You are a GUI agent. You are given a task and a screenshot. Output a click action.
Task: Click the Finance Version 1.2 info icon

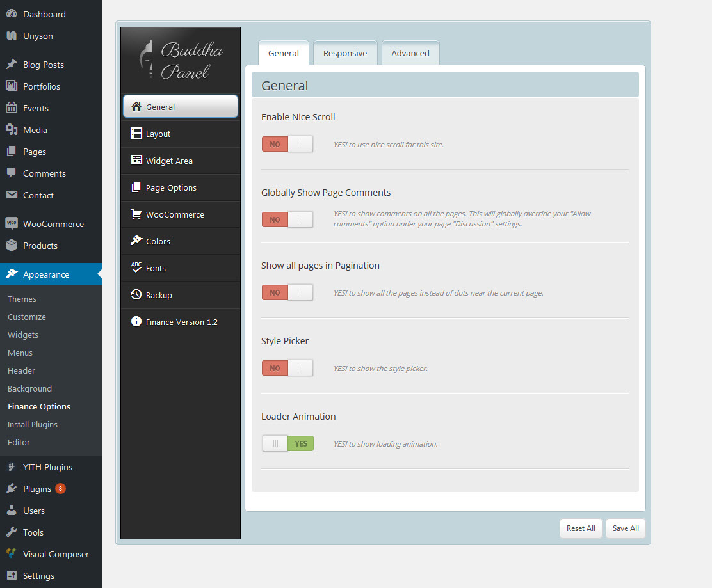coord(136,322)
